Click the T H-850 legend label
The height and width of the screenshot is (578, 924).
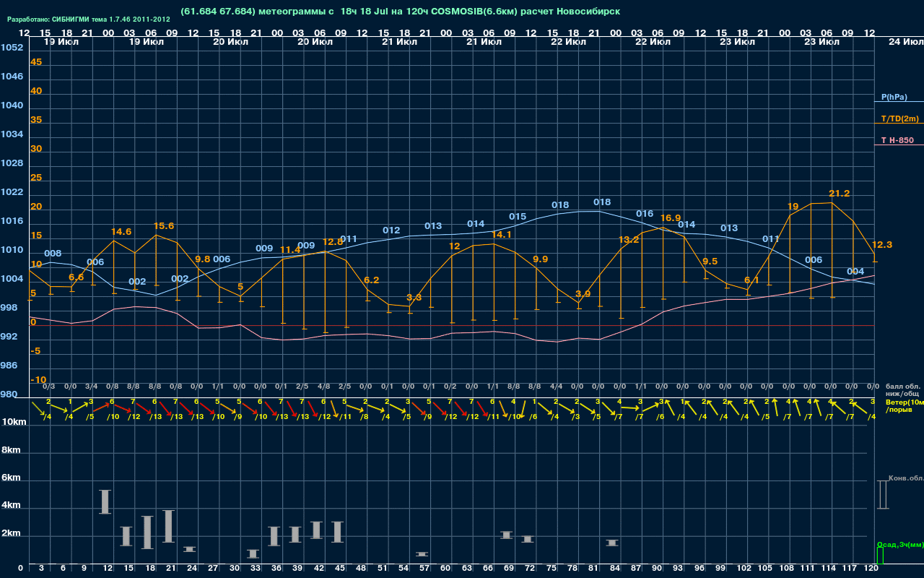coord(897,140)
